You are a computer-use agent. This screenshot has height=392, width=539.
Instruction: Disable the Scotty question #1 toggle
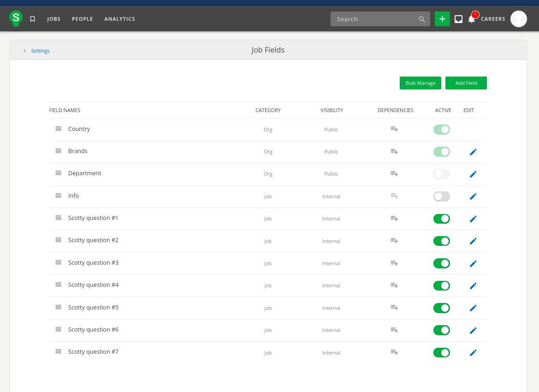tap(441, 219)
